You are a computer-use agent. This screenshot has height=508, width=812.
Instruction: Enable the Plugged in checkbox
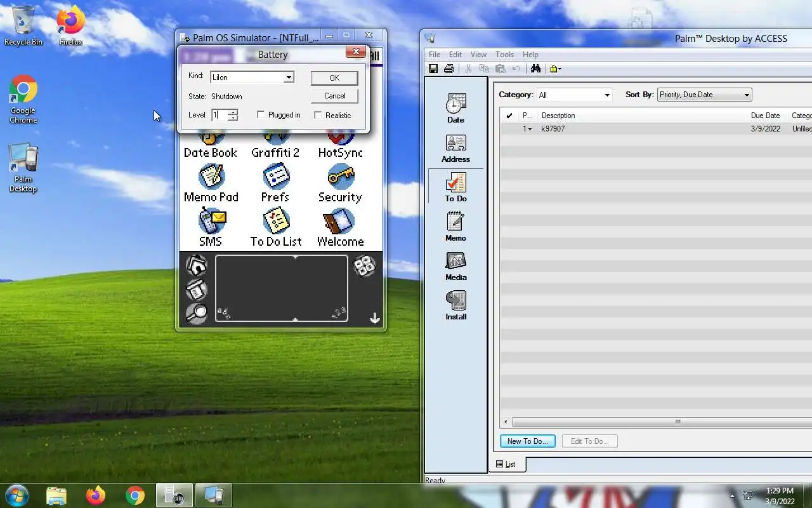[261, 115]
